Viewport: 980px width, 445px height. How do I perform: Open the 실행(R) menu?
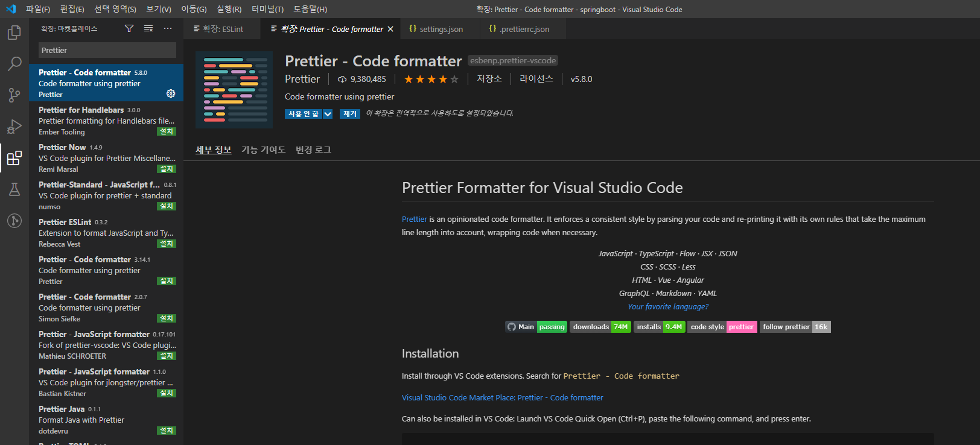229,9
